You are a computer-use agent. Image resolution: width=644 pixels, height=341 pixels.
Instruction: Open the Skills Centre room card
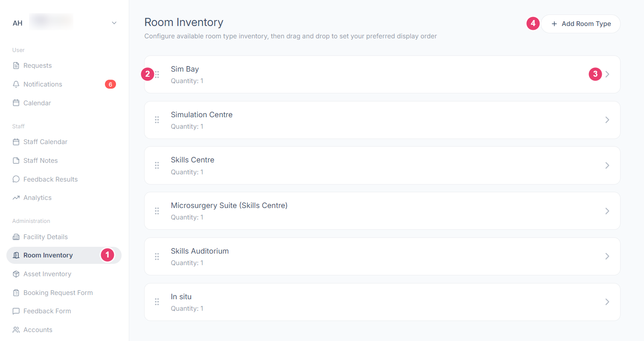(382, 165)
